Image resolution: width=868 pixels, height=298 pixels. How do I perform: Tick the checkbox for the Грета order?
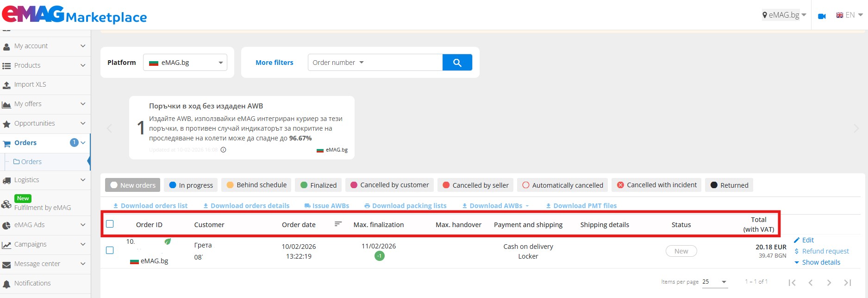(x=110, y=250)
